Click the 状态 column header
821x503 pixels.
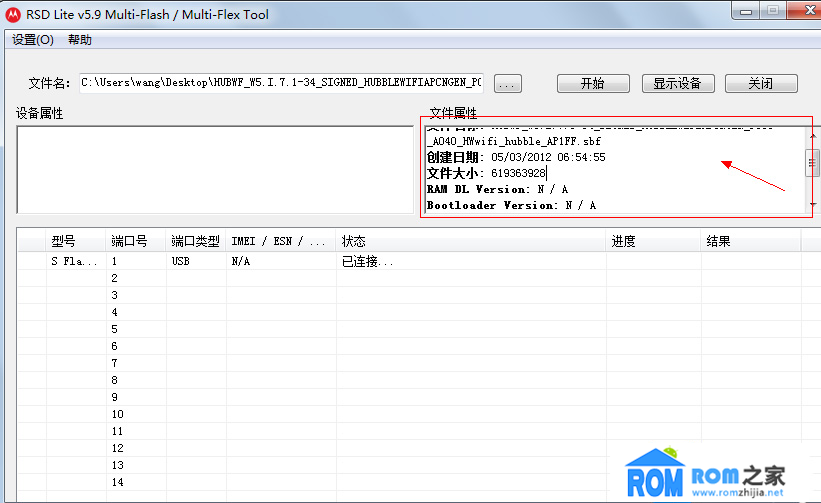coord(471,241)
